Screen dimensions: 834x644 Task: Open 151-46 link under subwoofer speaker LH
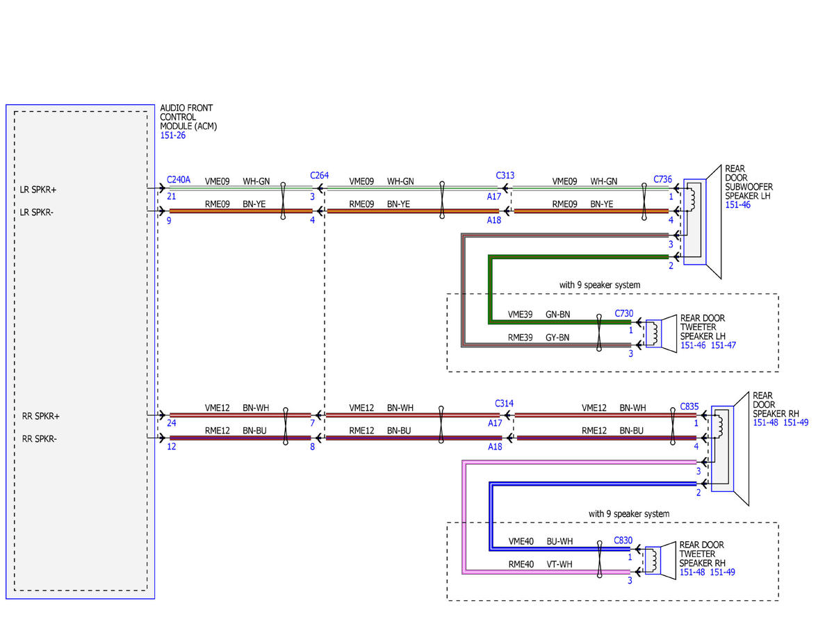[737, 205]
